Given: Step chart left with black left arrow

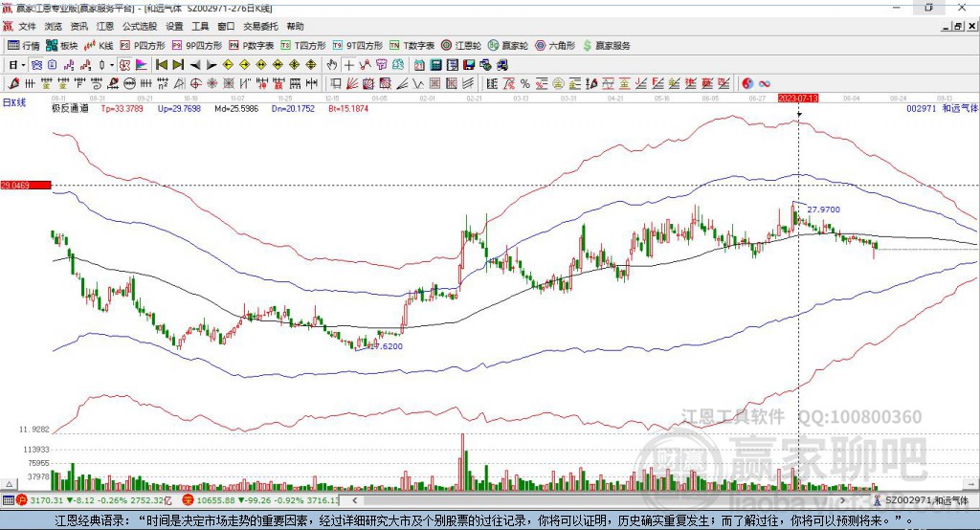Looking at the screenshot, I should [195, 65].
